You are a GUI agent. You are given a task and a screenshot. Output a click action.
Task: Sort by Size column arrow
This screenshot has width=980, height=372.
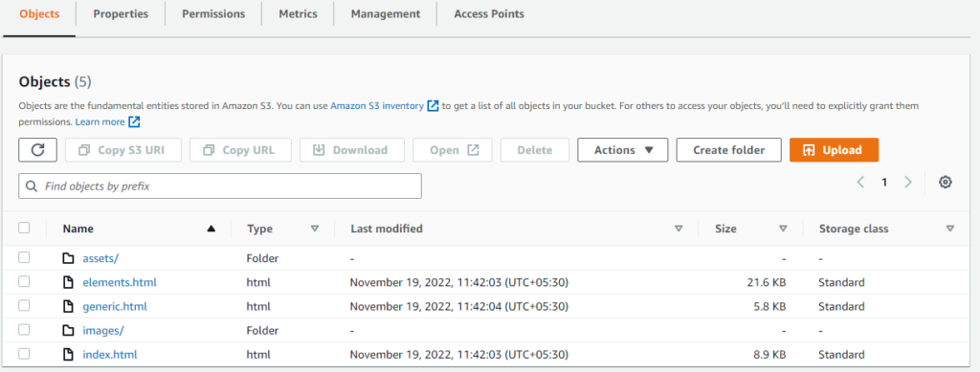pyautogui.click(x=783, y=229)
